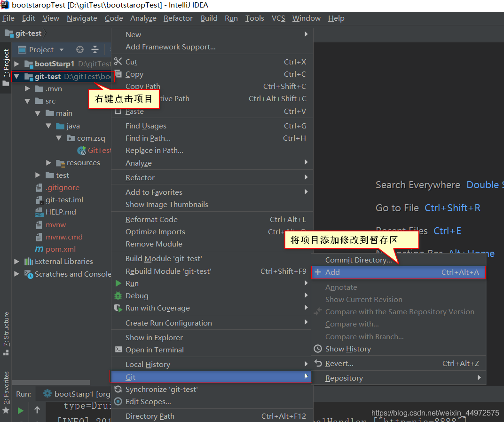Click the Favorites star icon
Viewport: 504px width, 422px height.
(6, 410)
